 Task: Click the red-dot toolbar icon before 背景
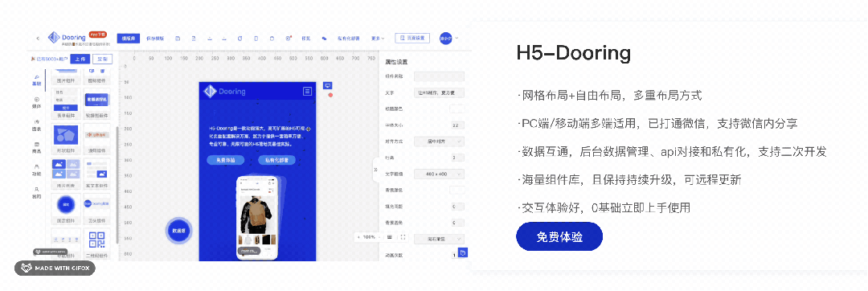pyautogui.click(x=289, y=38)
